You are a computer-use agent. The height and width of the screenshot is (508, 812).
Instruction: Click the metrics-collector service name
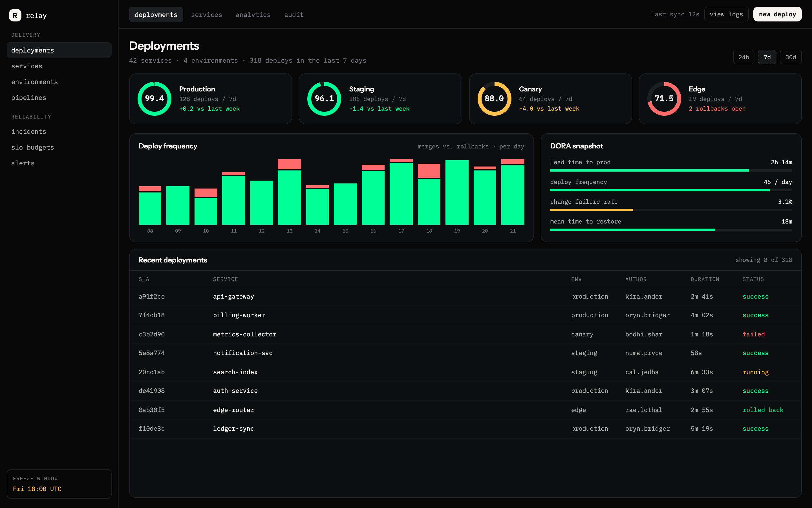pos(245,334)
